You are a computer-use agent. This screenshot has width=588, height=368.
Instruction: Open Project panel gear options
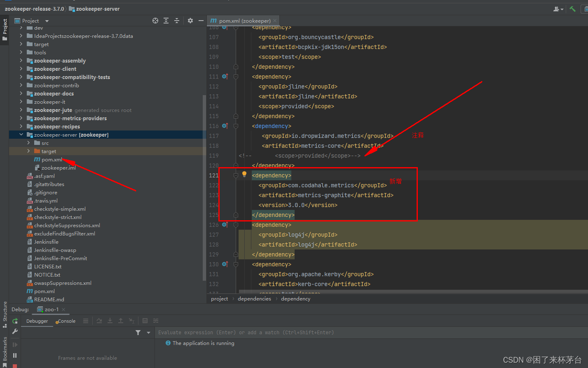pos(190,21)
